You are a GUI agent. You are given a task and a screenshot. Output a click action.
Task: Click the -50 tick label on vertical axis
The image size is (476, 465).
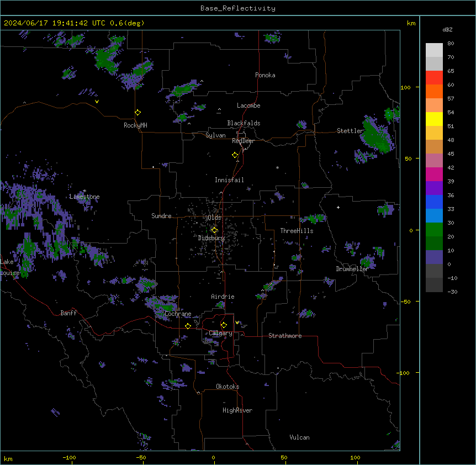pos(405,302)
